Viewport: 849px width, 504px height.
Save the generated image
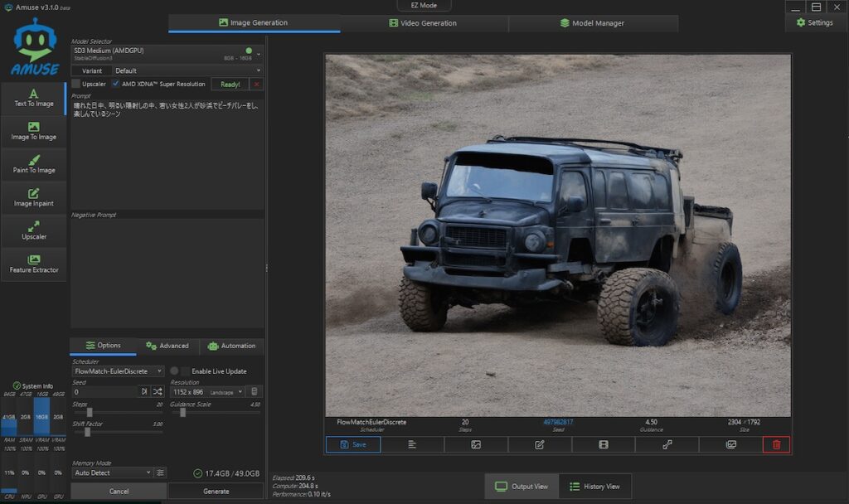coord(353,444)
